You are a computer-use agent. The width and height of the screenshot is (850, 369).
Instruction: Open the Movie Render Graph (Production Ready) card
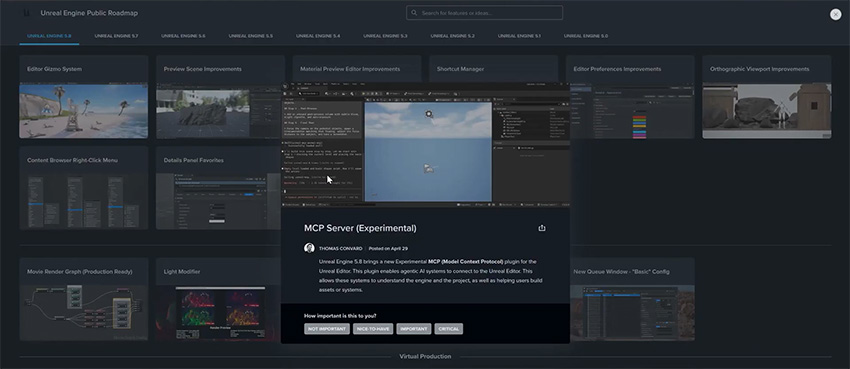(x=83, y=299)
